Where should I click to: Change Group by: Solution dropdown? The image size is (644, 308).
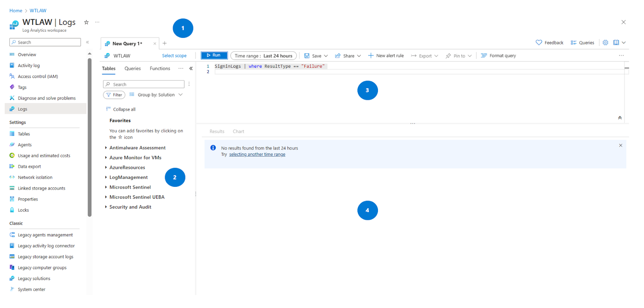156,95
